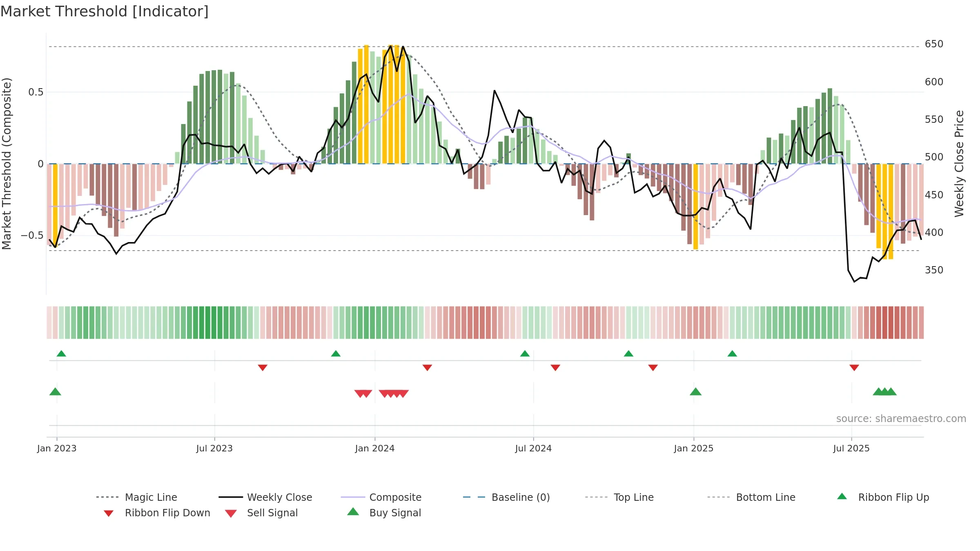Viewport: 980px width, 551px height.
Task: Toggle the Bottom Line legend entry
Action: [751, 497]
